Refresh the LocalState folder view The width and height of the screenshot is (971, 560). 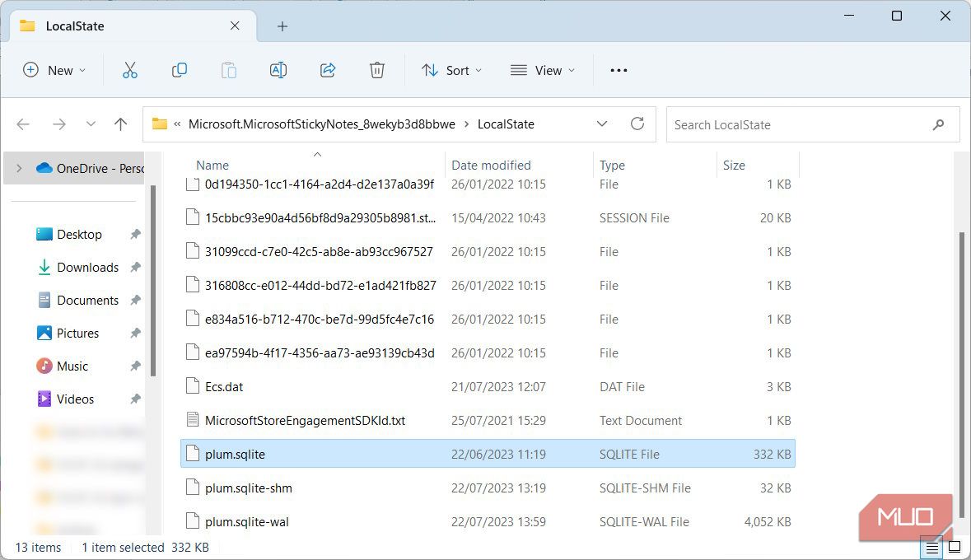tap(637, 124)
